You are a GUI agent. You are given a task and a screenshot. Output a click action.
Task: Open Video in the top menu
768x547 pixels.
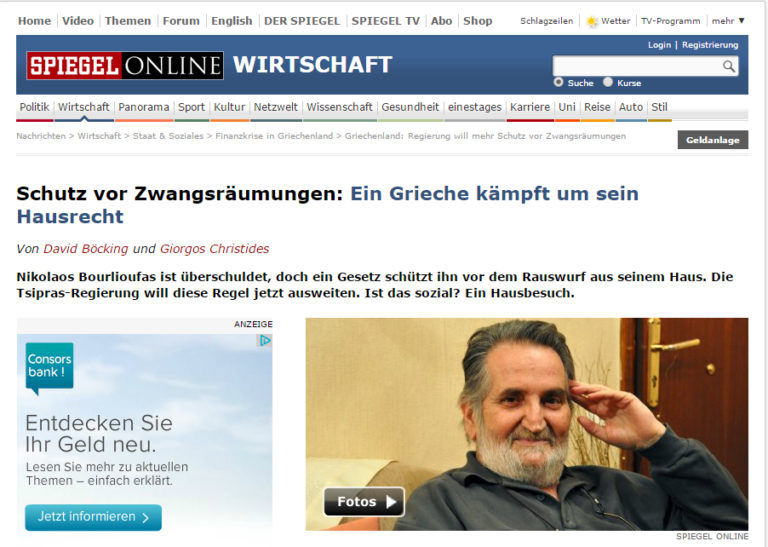tap(78, 21)
